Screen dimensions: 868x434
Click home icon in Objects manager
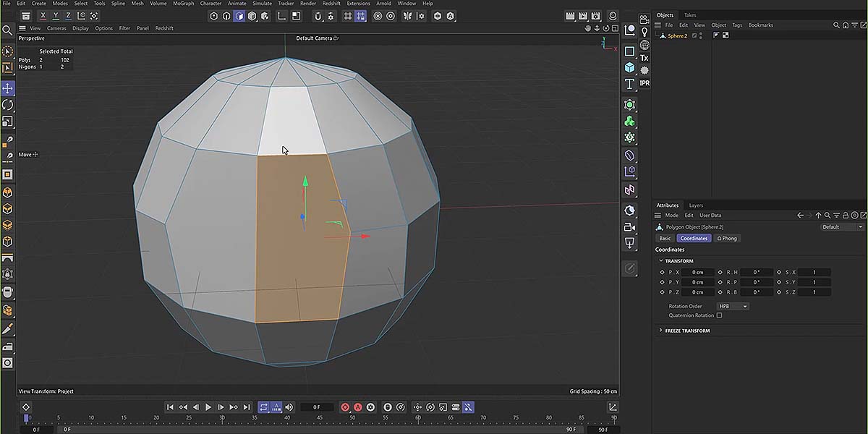coord(844,25)
